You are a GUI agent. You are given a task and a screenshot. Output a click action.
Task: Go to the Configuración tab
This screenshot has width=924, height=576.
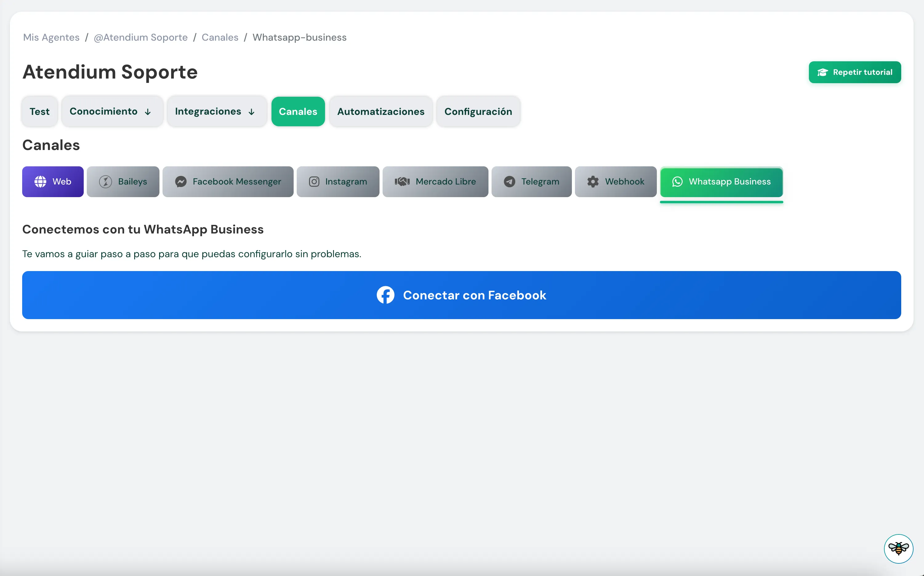(x=478, y=112)
